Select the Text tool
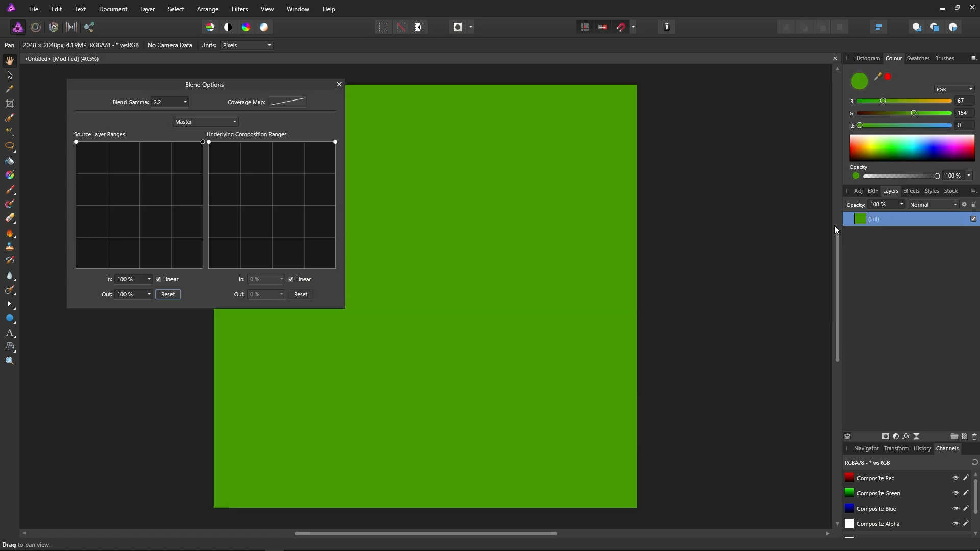Viewport: 980px width, 551px height. (10, 333)
